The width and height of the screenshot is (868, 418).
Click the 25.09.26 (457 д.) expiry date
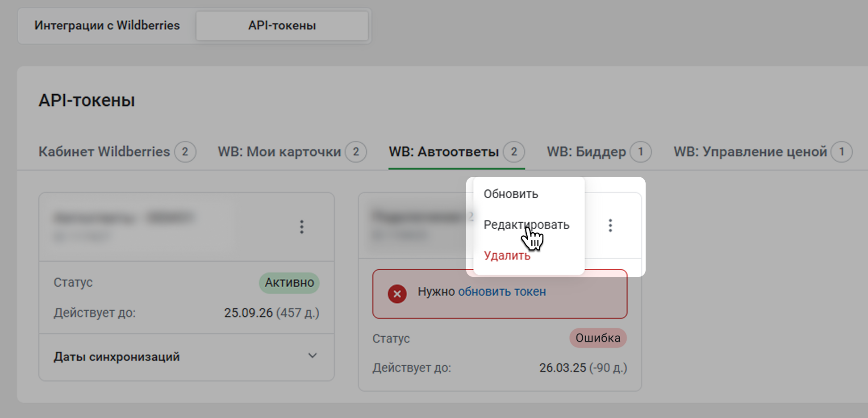coord(271,313)
